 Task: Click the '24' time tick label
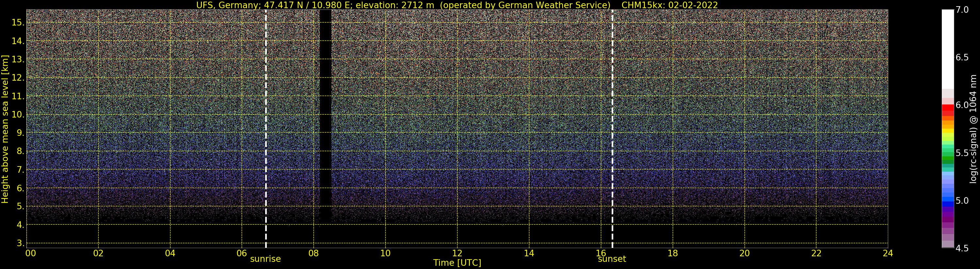click(888, 253)
